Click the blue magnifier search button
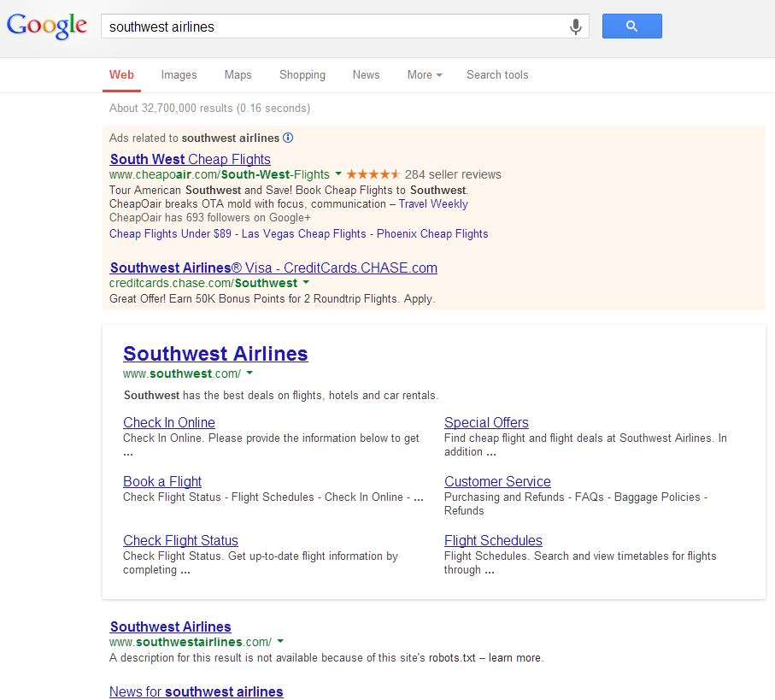The height and width of the screenshot is (700, 775). [631, 26]
